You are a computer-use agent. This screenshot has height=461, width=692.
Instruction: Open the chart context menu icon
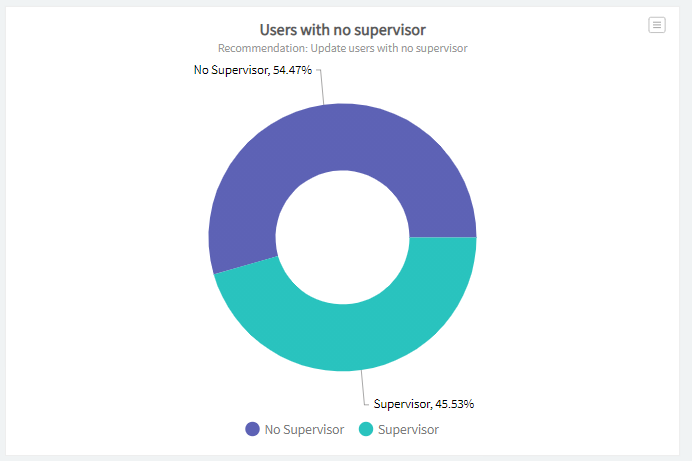pos(657,25)
